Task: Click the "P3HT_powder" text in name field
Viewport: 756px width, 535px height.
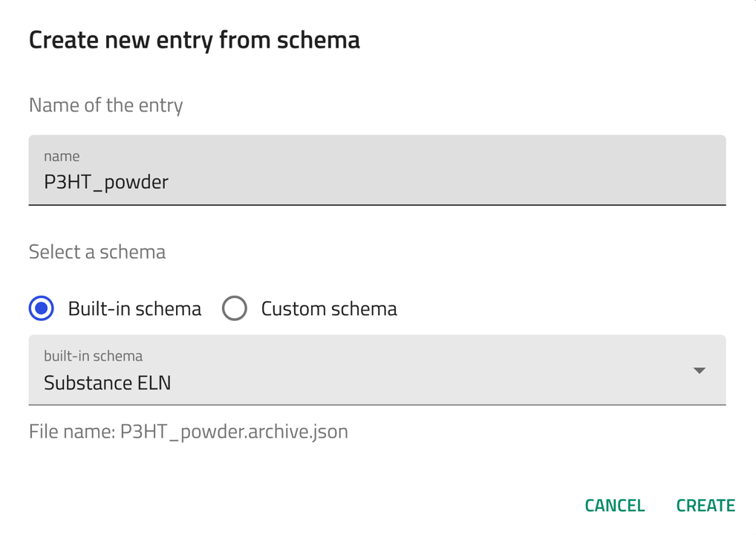Action: pyautogui.click(x=106, y=182)
